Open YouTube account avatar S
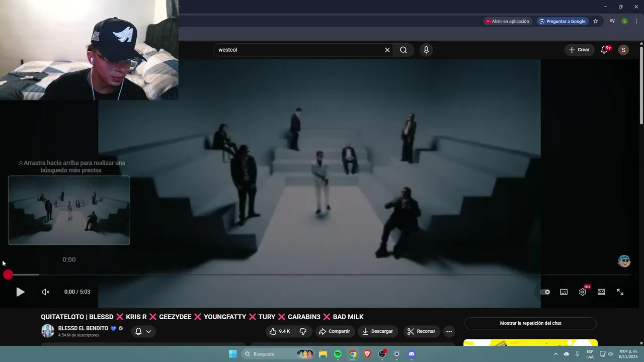This screenshot has width=644, height=362. (x=623, y=50)
